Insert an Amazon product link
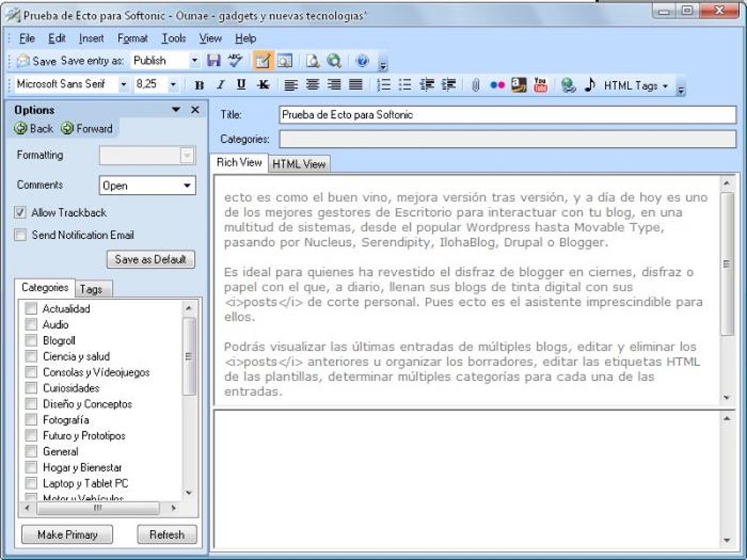The image size is (747, 560). tap(519, 85)
